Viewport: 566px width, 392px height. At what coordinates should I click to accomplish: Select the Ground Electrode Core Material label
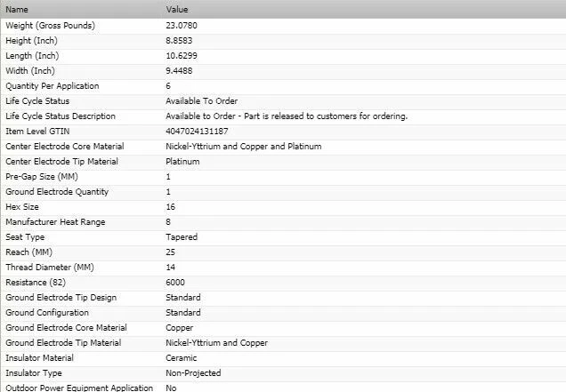[66, 329]
